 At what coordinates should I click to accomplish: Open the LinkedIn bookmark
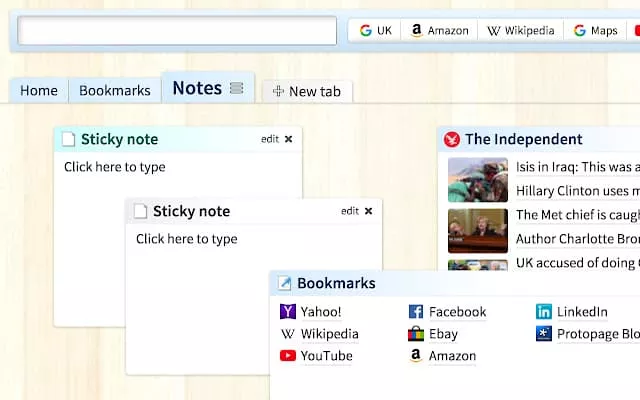coord(581,312)
